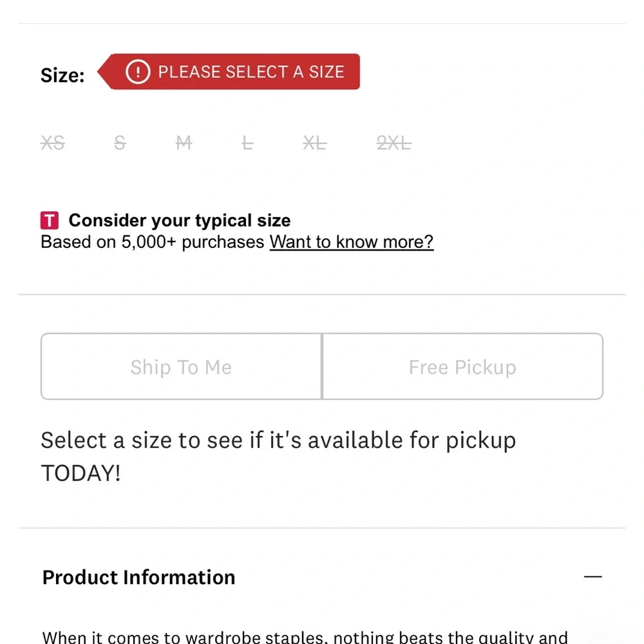The width and height of the screenshot is (644, 644).
Task: Click the pickup availability message
Action: 278,457
